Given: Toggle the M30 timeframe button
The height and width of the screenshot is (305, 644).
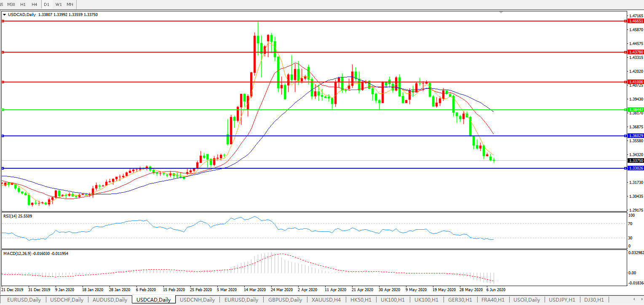Looking at the screenshot, I should point(11,4).
